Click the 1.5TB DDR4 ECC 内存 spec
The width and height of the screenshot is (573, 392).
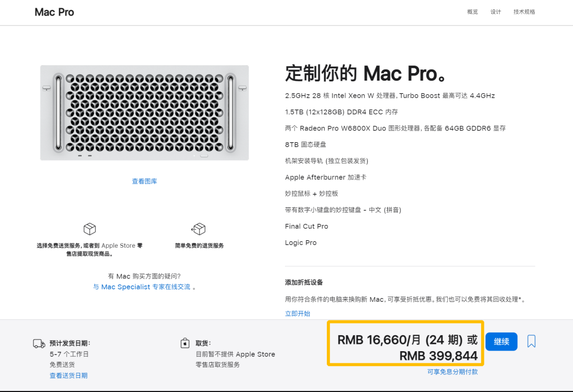[341, 112]
